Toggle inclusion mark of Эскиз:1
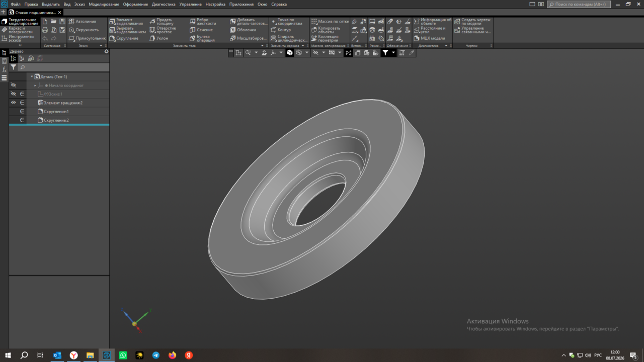Image resolution: width=644 pixels, height=362 pixels. pos(22,94)
